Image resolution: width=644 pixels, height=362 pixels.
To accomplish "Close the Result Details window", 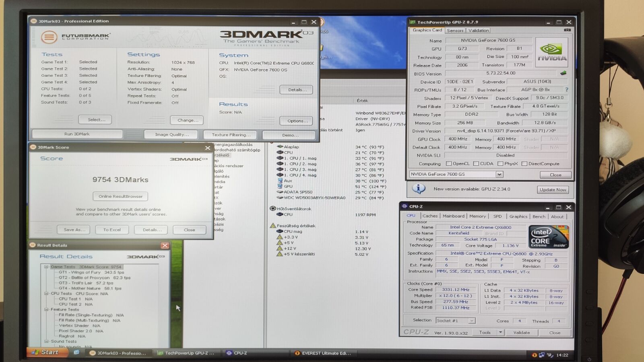I will pos(165,245).
